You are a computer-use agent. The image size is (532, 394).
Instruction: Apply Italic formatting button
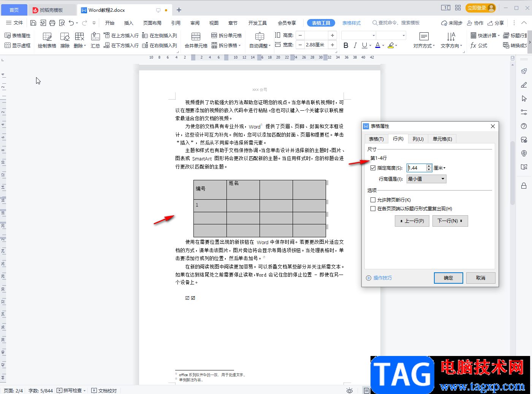click(355, 45)
